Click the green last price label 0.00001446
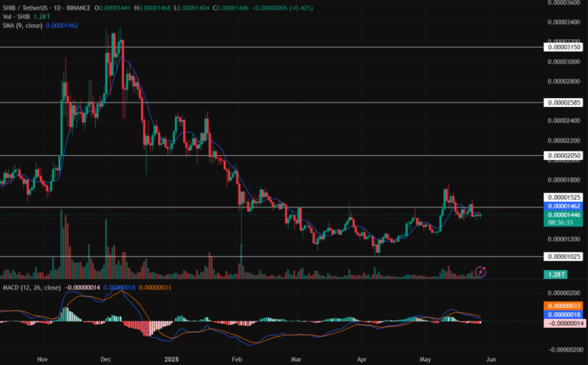The image size is (588, 365). click(563, 215)
